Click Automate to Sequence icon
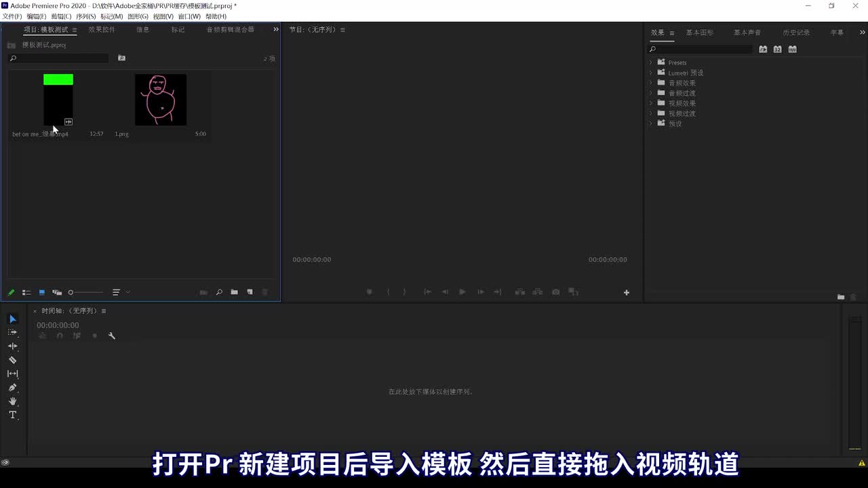This screenshot has width=868, height=488. coord(203,292)
